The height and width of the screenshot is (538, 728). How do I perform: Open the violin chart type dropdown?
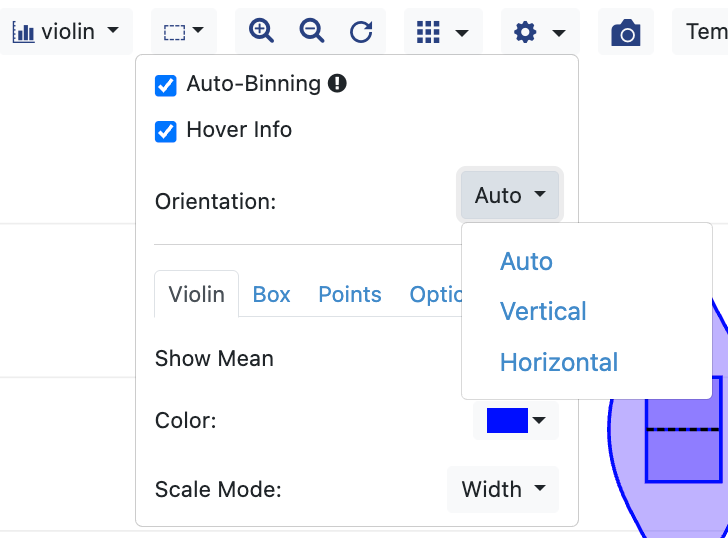tap(66, 32)
